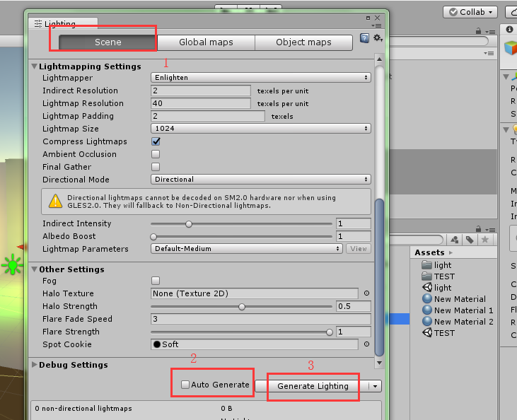Screen dimensions: 517x420
Task: Click the Spot Cookie Soft field
Action: pyautogui.click(x=255, y=344)
